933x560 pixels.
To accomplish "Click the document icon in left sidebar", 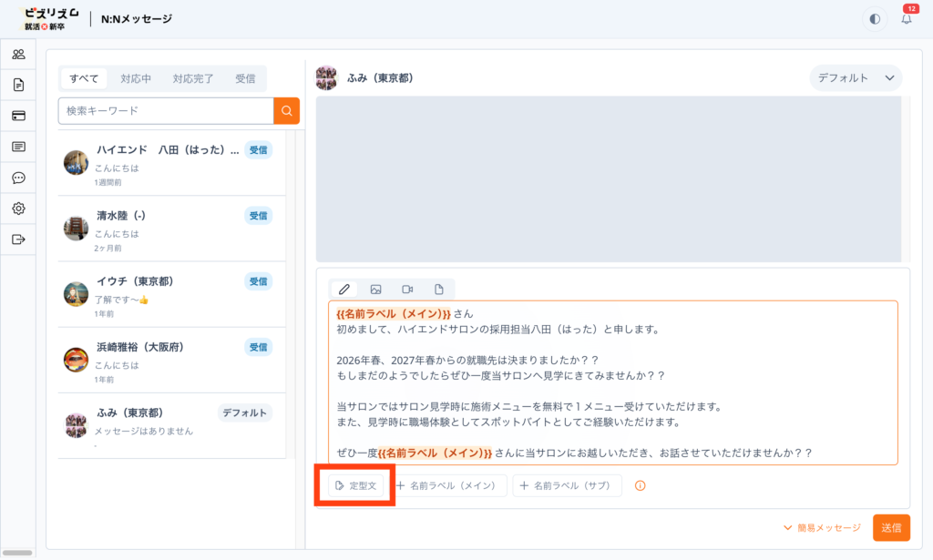I will (x=18, y=85).
